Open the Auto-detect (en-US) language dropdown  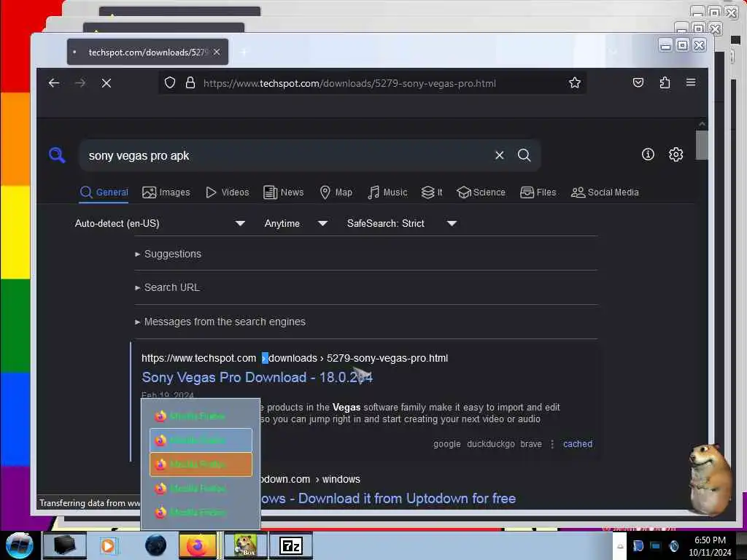[160, 223]
